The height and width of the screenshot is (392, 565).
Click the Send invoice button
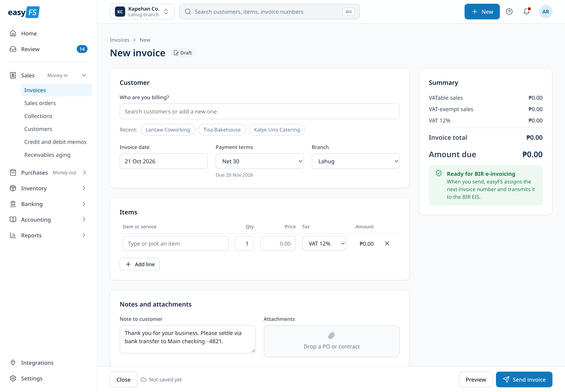pyautogui.click(x=524, y=379)
